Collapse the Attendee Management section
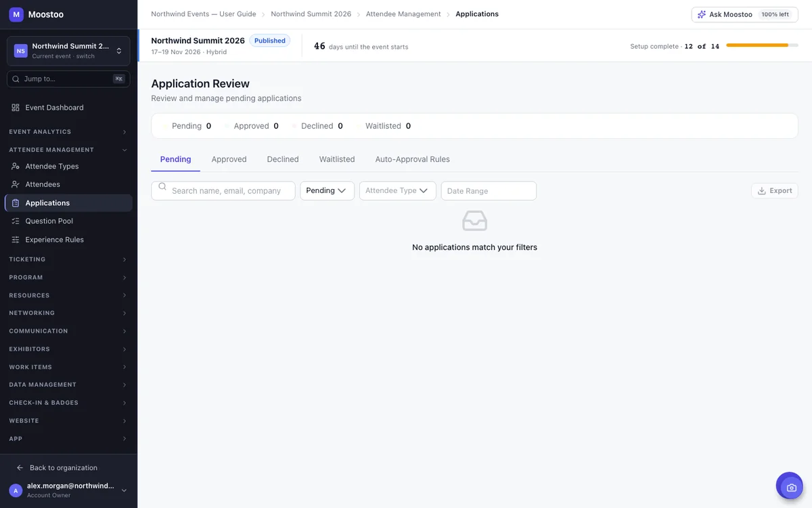812x508 pixels. [x=68, y=150]
